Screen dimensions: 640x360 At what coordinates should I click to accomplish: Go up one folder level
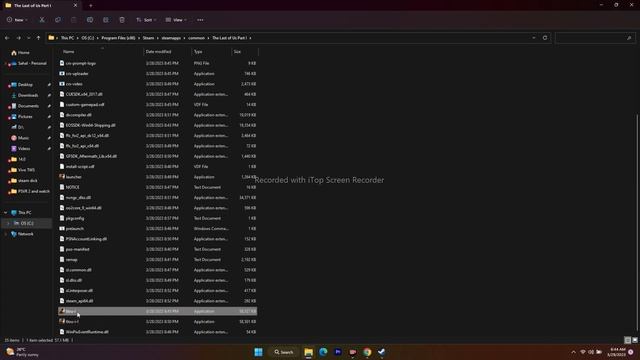point(38,38)
